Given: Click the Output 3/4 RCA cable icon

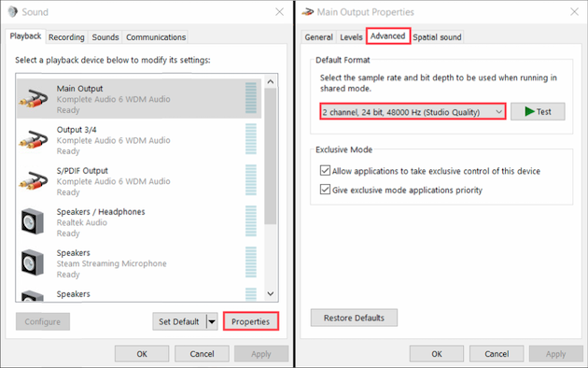Looking at the screenshot, I should tap(34, 140).
